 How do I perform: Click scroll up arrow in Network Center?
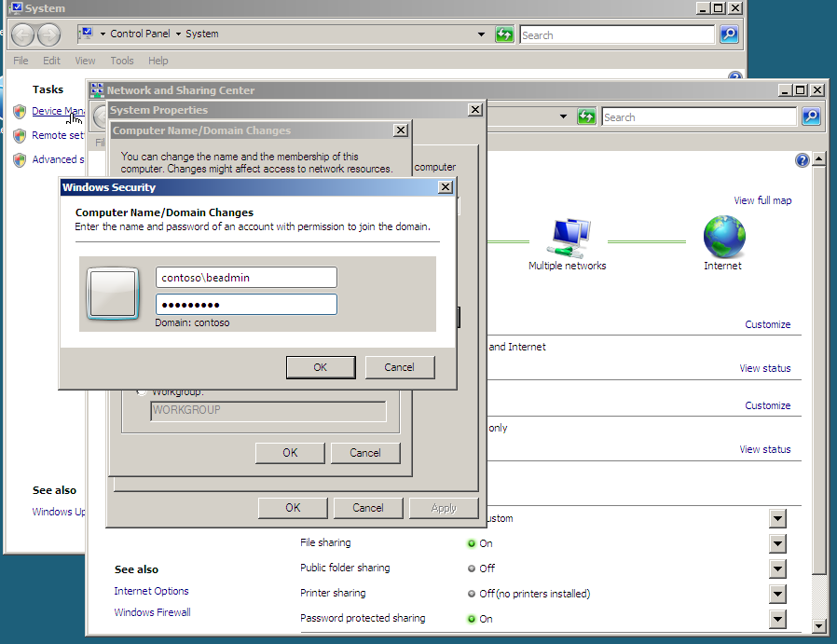pyautogui.click(x=819, y=159)
